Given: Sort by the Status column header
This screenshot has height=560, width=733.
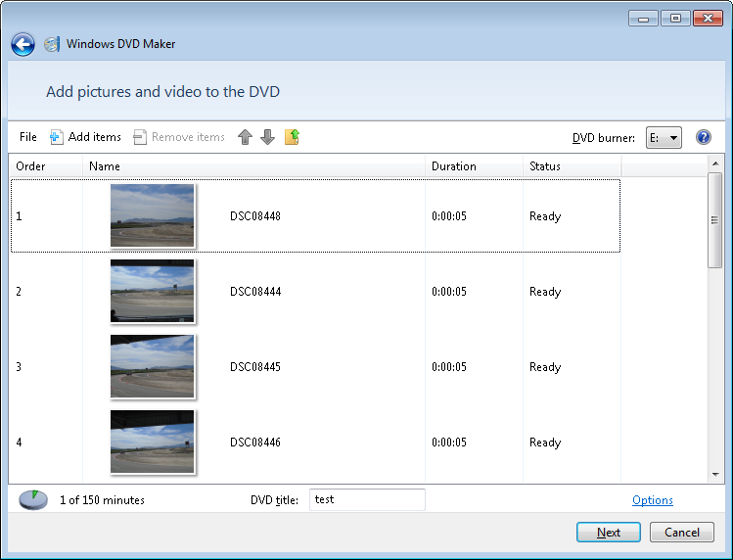Looking at the screenshot, I should pyautogui.click(x=573, y=166).
